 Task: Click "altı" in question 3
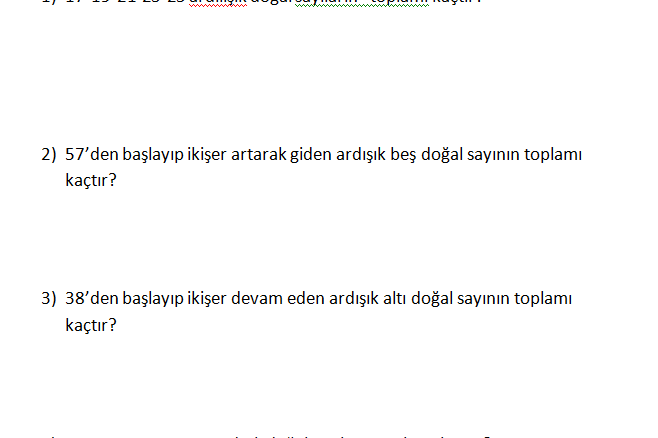pos(395,299)
